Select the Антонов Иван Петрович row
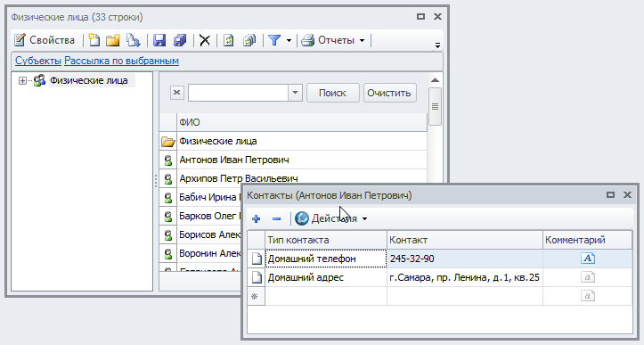The width and height of the screenshot is (644, 345). tap(302, 160)
